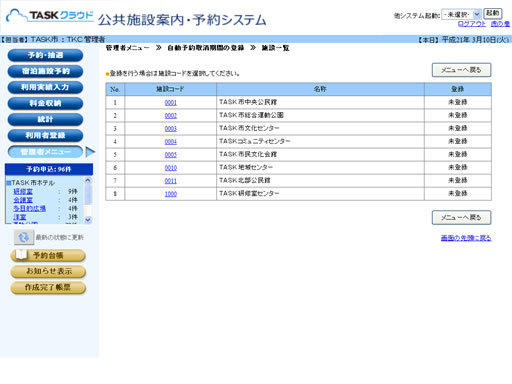Click the 起動 button
This screenshot has width=512, height=384.
pyautogui.click(x=493, y=13)
